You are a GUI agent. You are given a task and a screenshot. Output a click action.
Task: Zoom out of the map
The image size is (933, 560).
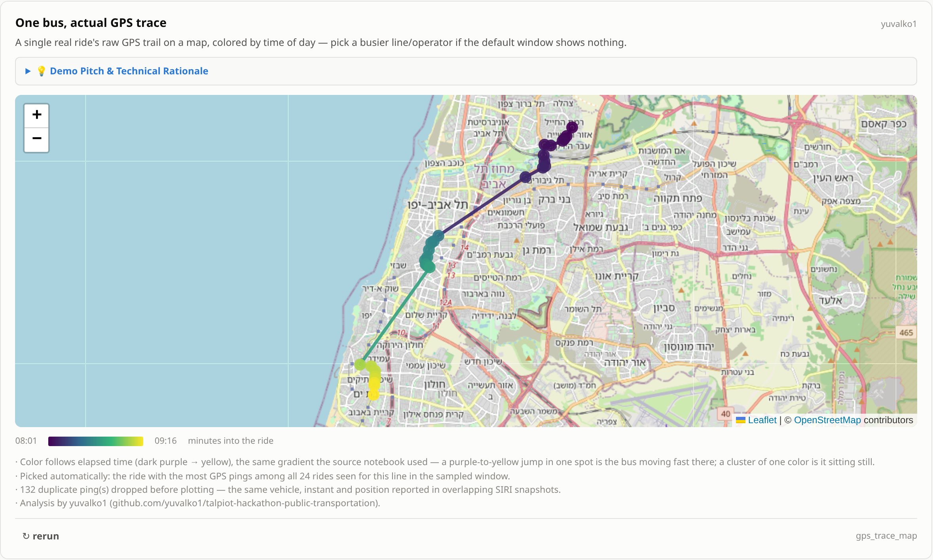click(x=36, y=139)
